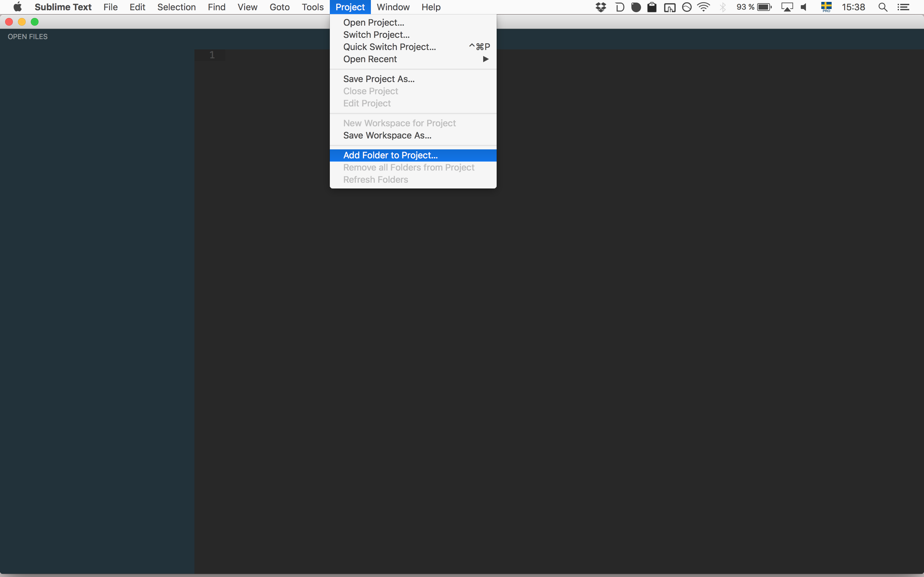The height and width of the screenshot is (577, 924).
Task: Click the Open Project menu entry
Action: coord(373,22)
